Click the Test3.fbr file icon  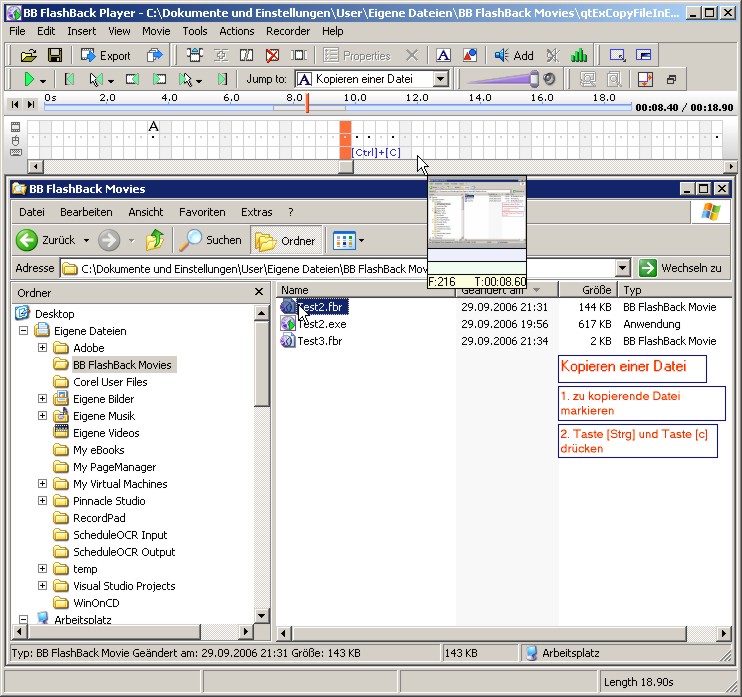(288, 341)
